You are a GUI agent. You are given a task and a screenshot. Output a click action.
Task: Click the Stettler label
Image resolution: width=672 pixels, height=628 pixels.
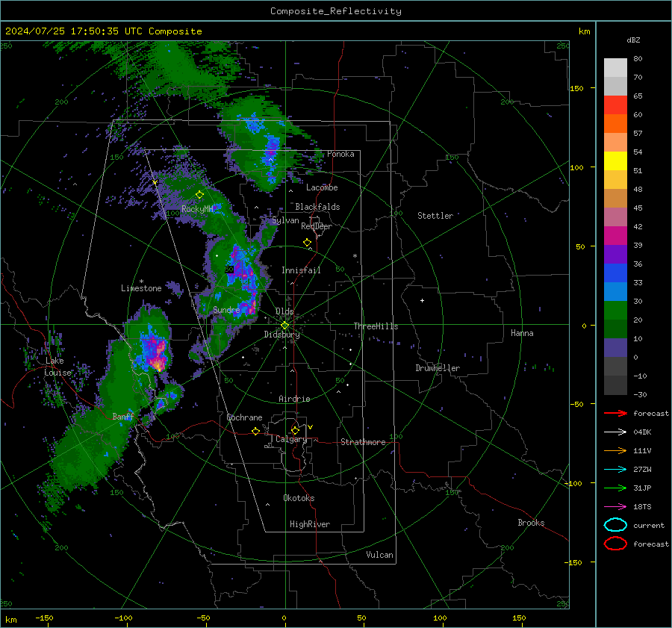click(x=435, y=216)
